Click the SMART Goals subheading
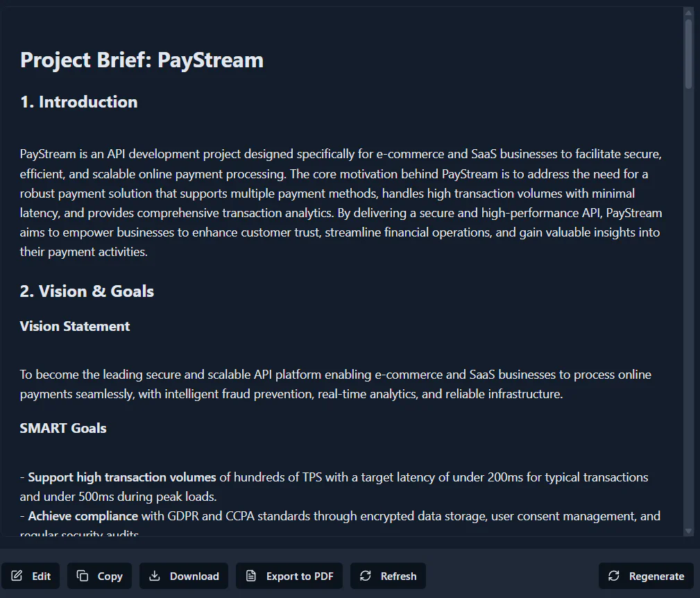 point(63,428)
